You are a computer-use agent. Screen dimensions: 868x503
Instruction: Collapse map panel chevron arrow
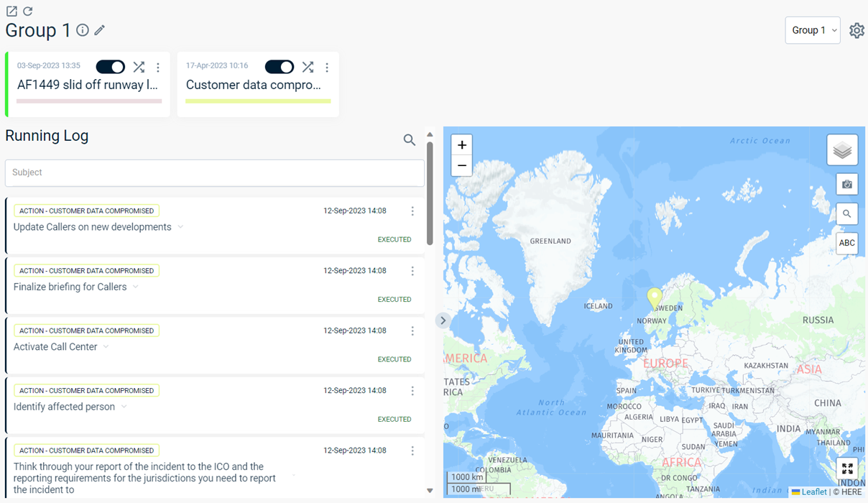pyautogui.click(x=443, y=320)
